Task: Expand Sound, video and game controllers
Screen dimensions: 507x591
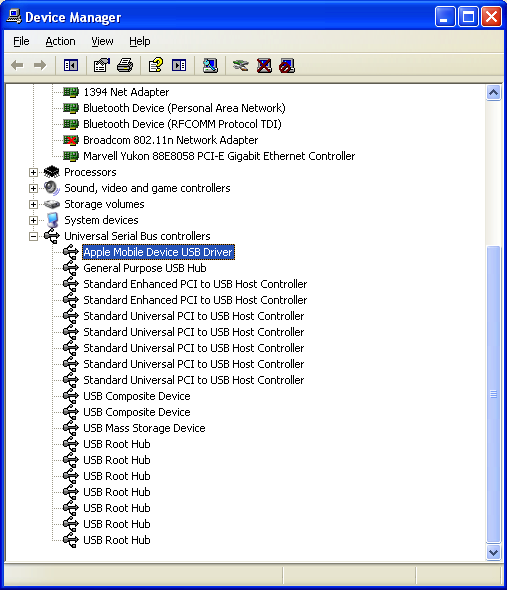Action: 33,188
